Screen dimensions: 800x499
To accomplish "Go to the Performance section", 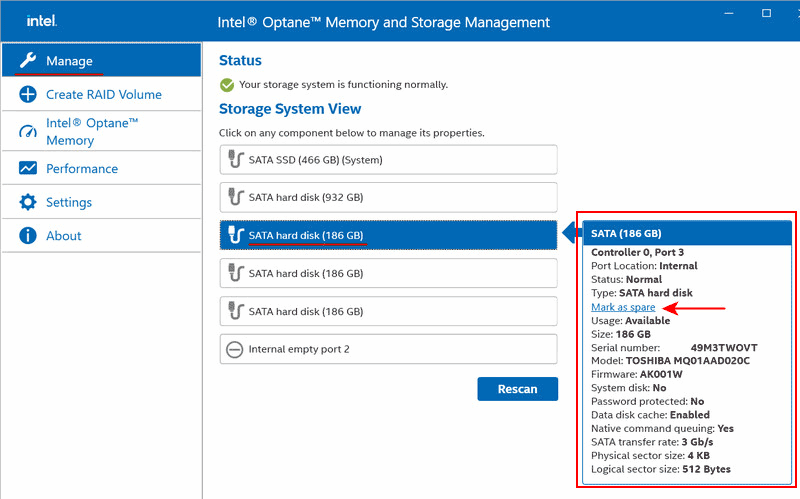I will pos(82,169).
